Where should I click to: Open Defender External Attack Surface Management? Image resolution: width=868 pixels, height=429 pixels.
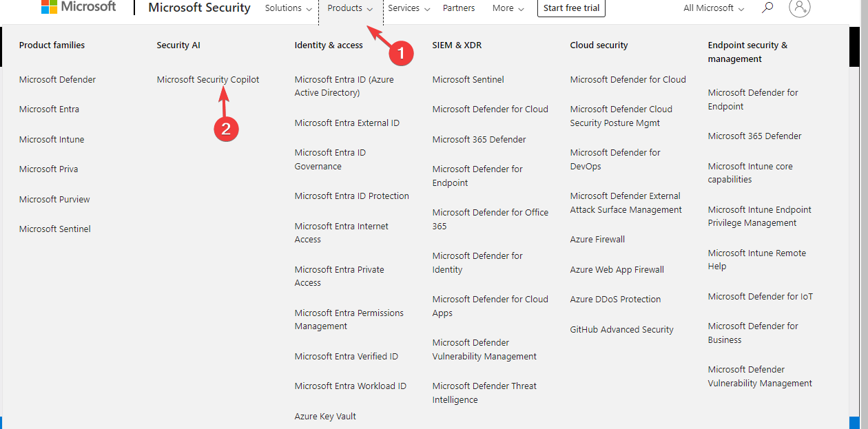click(626, 203)
